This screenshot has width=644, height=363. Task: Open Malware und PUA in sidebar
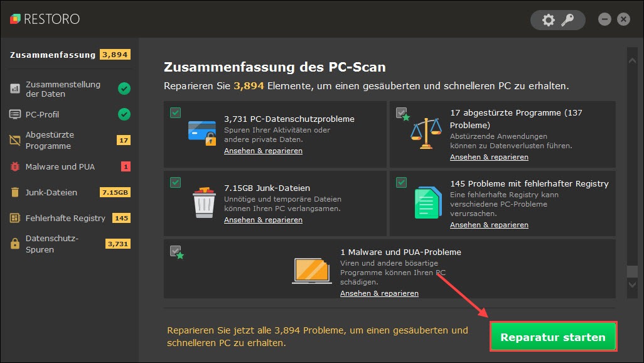coord(60,166)
